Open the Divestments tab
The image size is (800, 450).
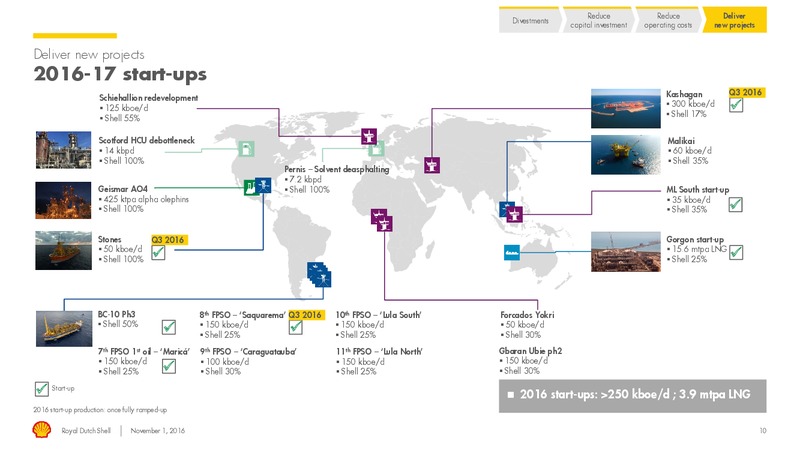click(x=530, y=20)
